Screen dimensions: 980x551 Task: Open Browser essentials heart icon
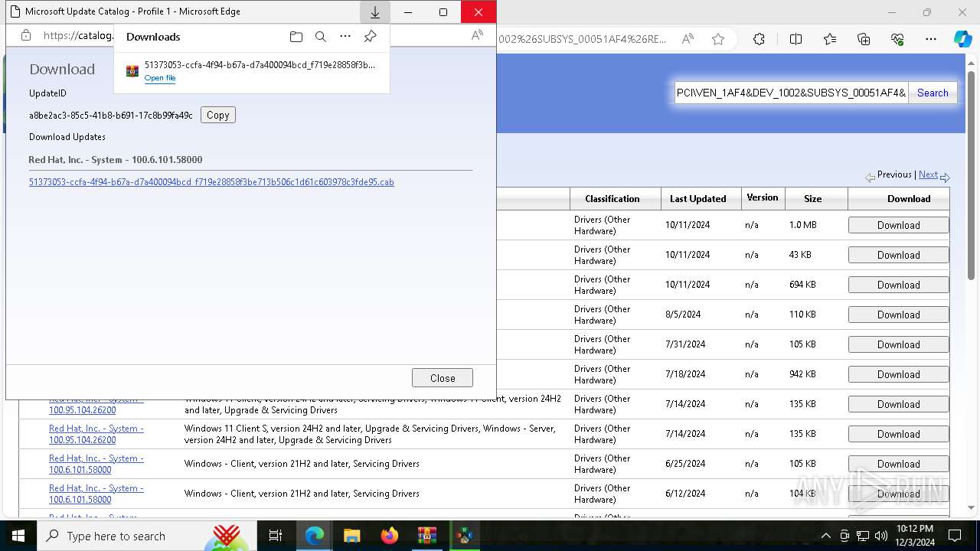pos(898,39)
